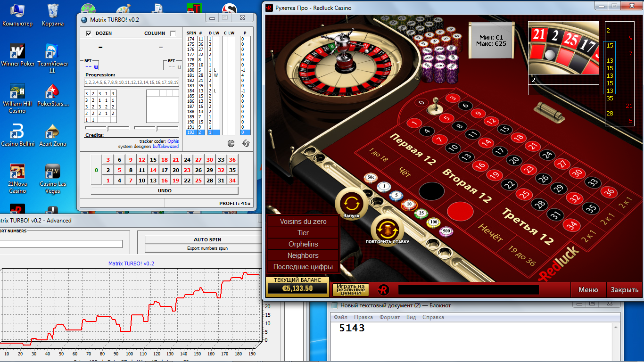Select the Casino Las Vegas shortcut
Screen dimensions: 644x362
point(52,178)
